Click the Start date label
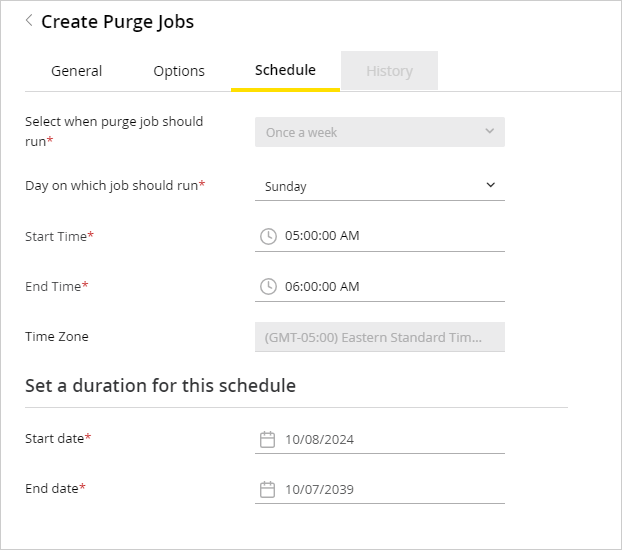The image size is (622, 550). click(58, 438)
